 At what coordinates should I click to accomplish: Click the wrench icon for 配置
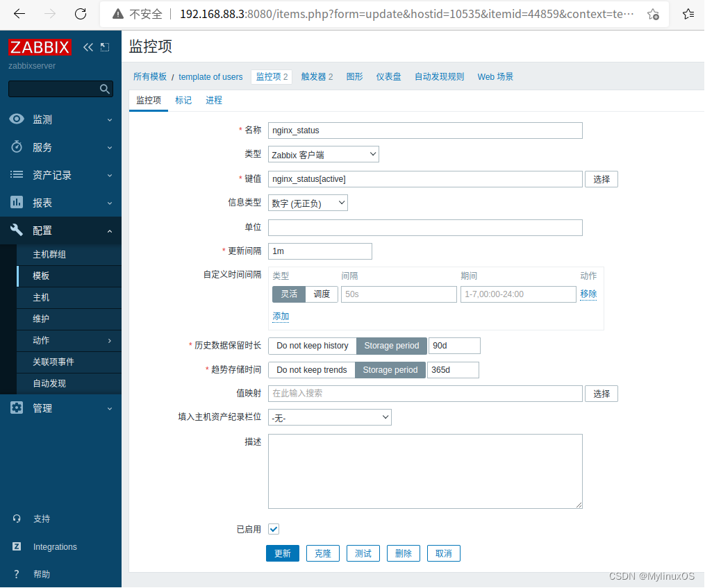click(17, 230)
